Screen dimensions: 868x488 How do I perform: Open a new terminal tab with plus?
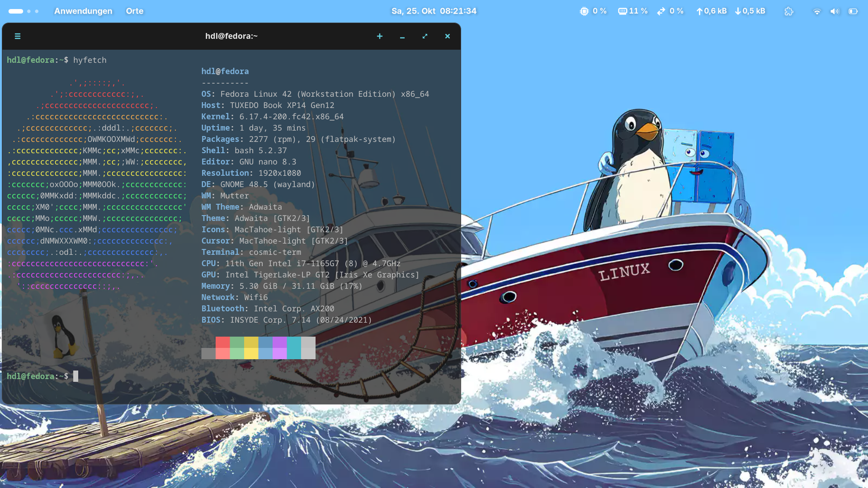[380, 36]
